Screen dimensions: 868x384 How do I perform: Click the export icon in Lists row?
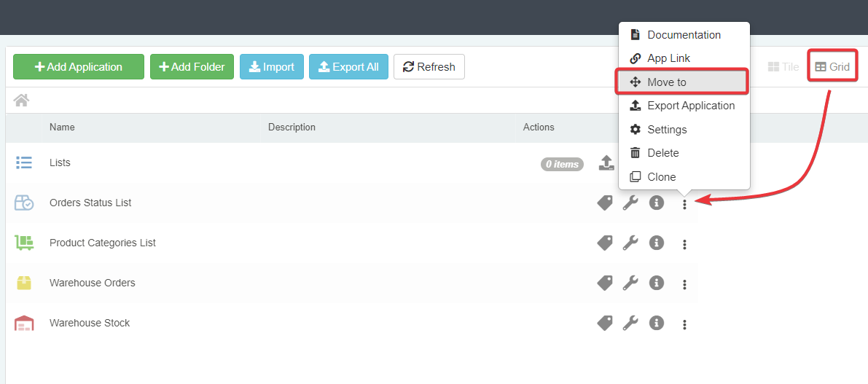click(x=606, y=163)
